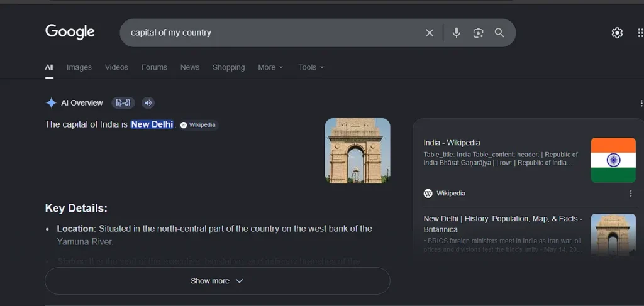Screen dimensions: 644x306
Task: Click the Location bullet label
Action: point(76,229)
